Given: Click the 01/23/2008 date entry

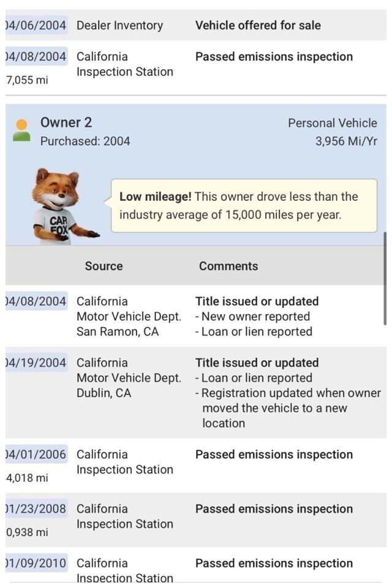Looking at the screenshot, I should click(x=36, y=509).
